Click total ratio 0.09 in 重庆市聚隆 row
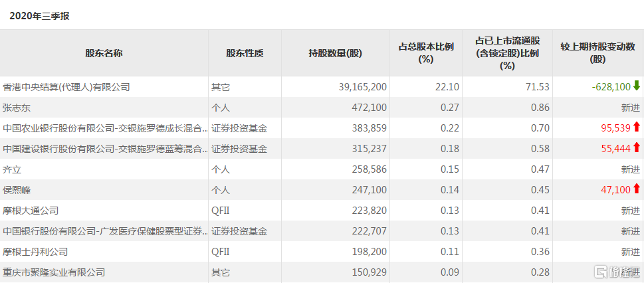The height and width of the screenshot is (283, 644). click(x=451, y=272)
